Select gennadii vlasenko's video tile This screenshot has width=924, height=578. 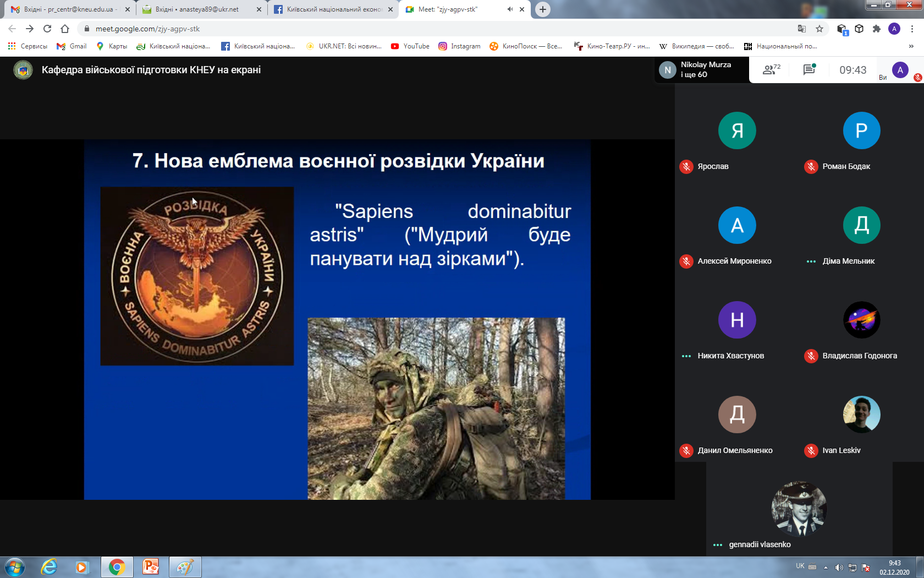click(x=799, y=509)
